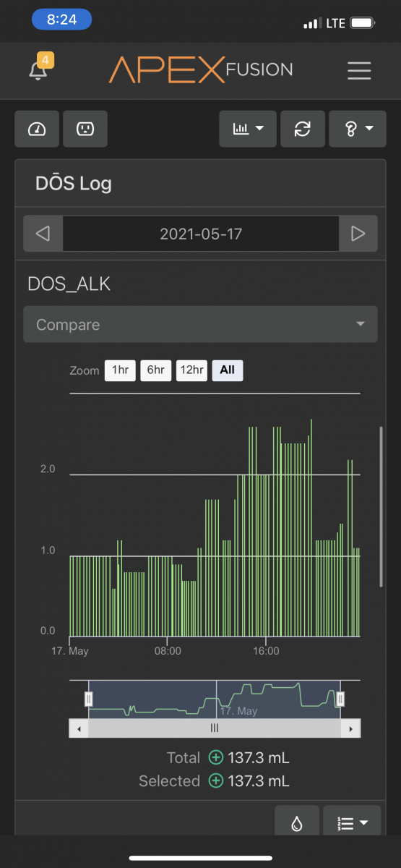
Task: Select the 12hr zoom option
Action: click(x=191, y=370)
